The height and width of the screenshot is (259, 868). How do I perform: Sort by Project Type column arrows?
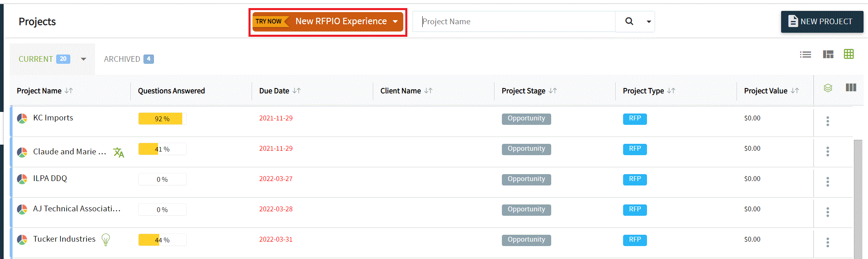pyautogui.click(x=671, y=91)
